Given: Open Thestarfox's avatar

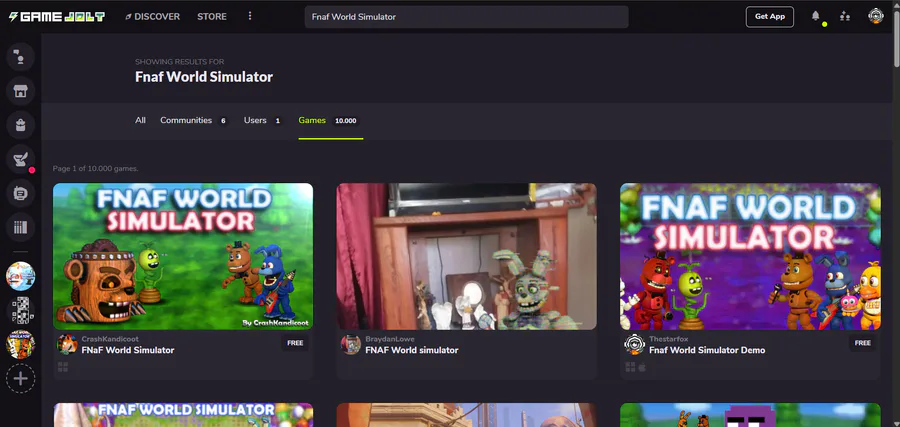Looking at the screenshot, I should pyautogui.click(x=634, y=344).
